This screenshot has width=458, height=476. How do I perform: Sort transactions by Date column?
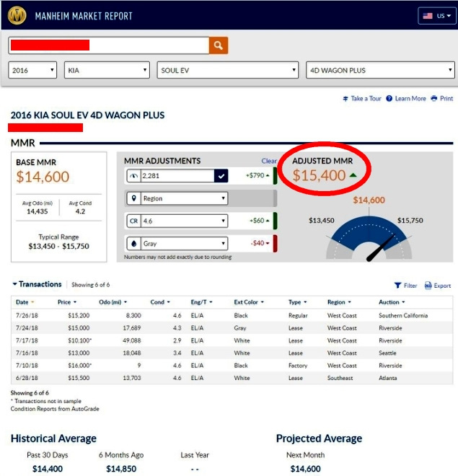25,302
